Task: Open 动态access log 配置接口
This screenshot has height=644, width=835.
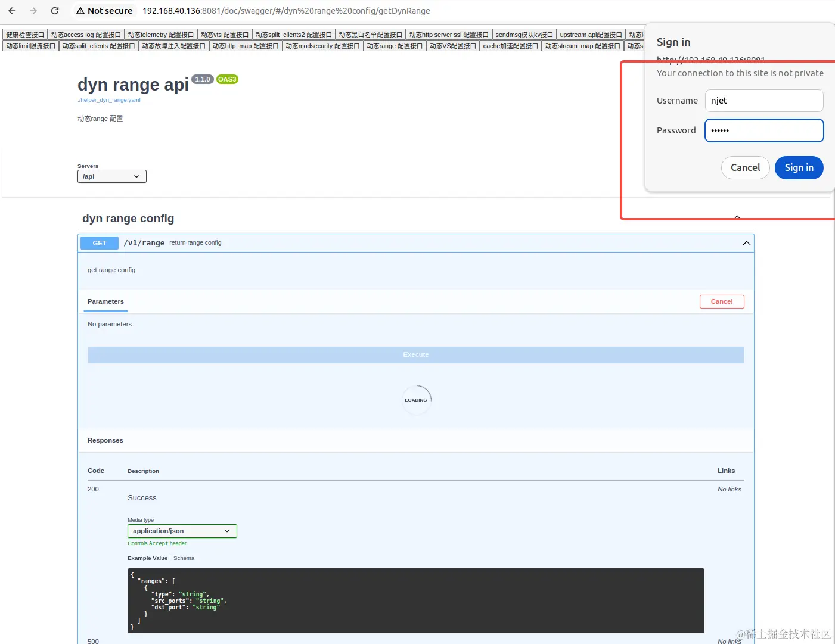Action: pyautogui.click(x=86, y=35)
